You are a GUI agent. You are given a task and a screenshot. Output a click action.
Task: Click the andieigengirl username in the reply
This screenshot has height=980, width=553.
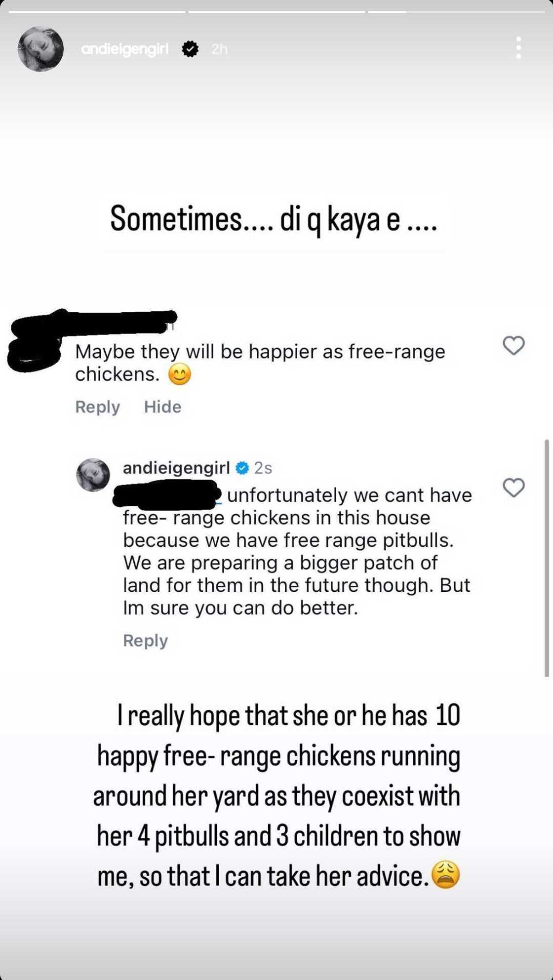tap(176, 468)
